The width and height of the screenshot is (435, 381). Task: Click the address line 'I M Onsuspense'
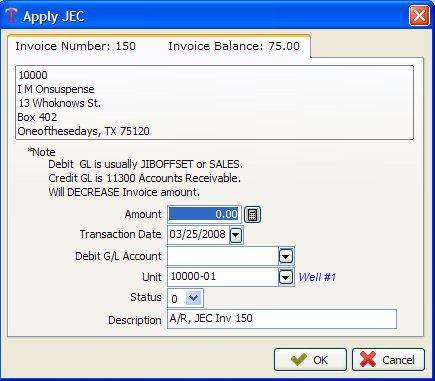(x=56, y=89)
